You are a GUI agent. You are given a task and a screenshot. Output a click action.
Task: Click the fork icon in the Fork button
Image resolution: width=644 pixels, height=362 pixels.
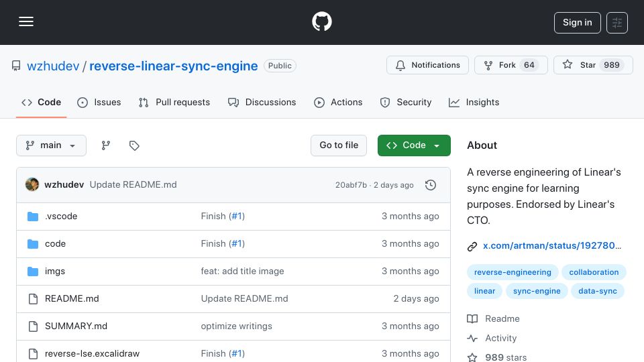click(488, 65)
